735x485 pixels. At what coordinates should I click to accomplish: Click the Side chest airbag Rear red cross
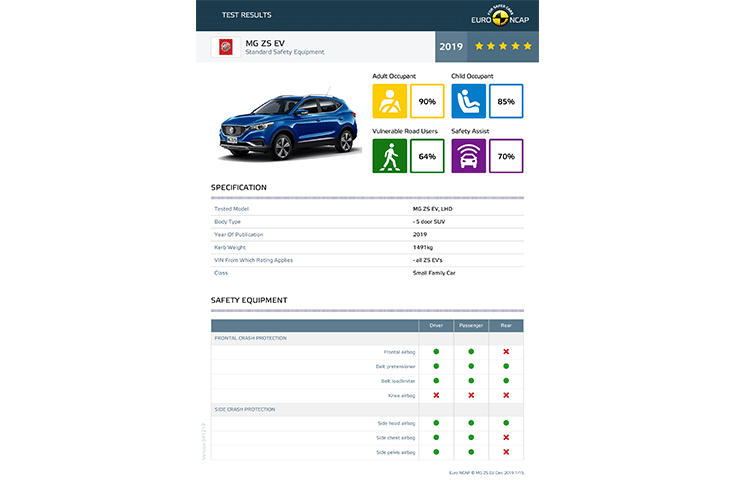[506, 437]
